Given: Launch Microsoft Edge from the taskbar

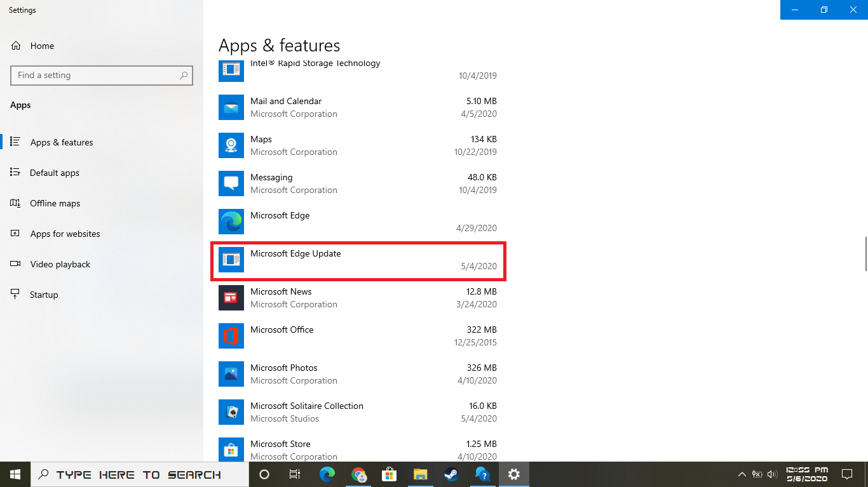Looking at the screenshot, I should [x=327, y=474].
